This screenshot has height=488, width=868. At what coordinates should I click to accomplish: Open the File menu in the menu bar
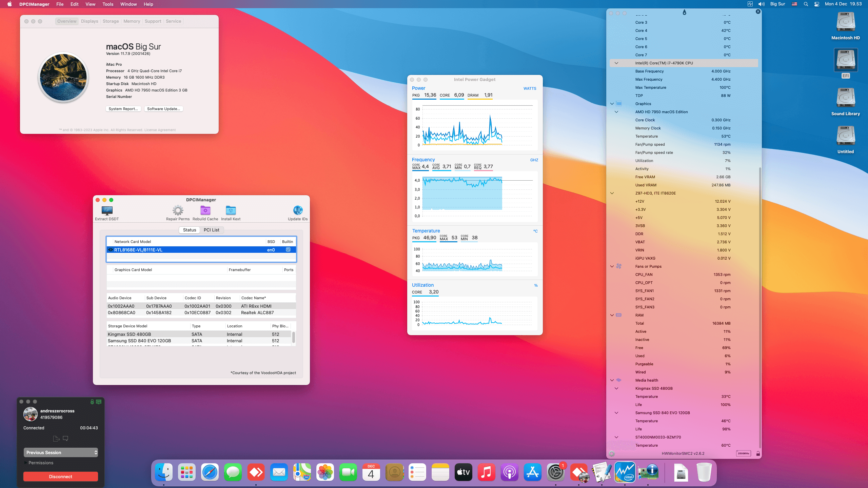60,4
